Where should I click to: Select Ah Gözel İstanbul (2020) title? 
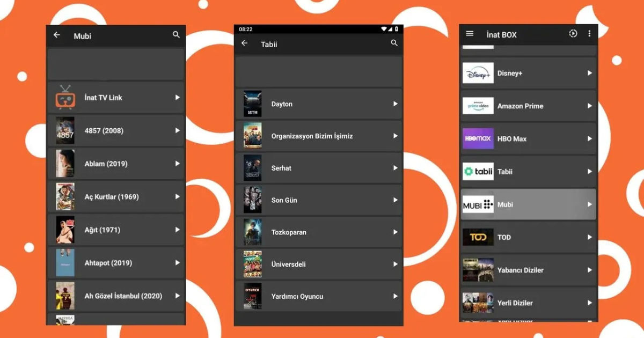123,296
